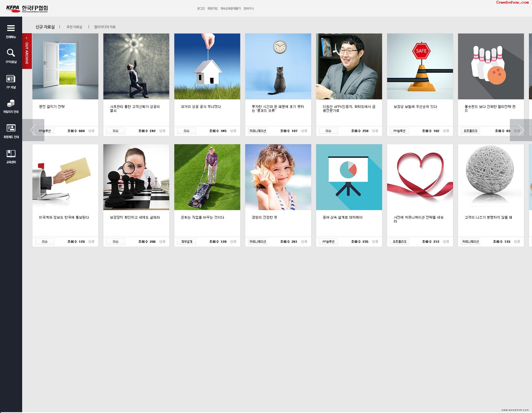532x413 pixels.
Task: Open article title 문전 걸치기 전략
Action: pyautogui.click(x=52, y=107)
